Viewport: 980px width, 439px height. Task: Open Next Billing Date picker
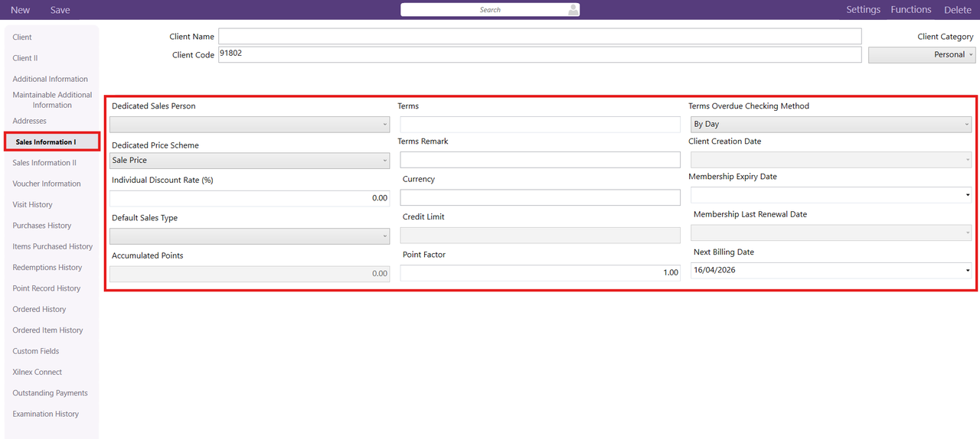tap(968, 271)
